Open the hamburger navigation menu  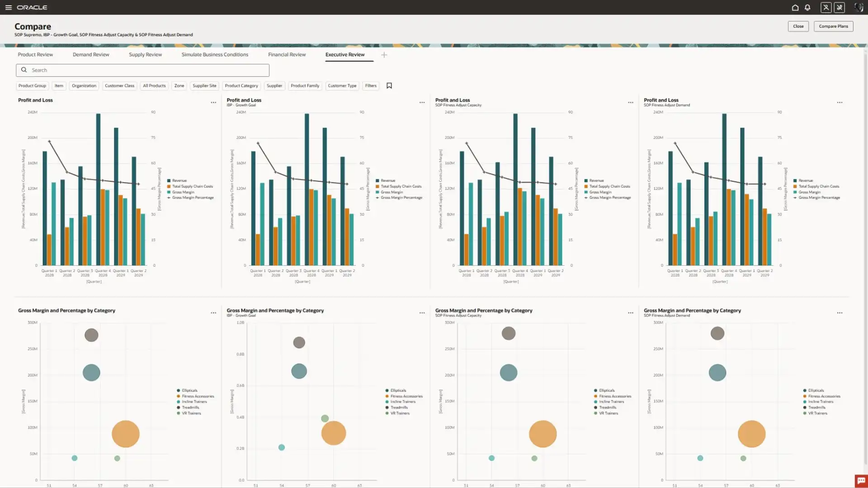[x=8, y=8]
